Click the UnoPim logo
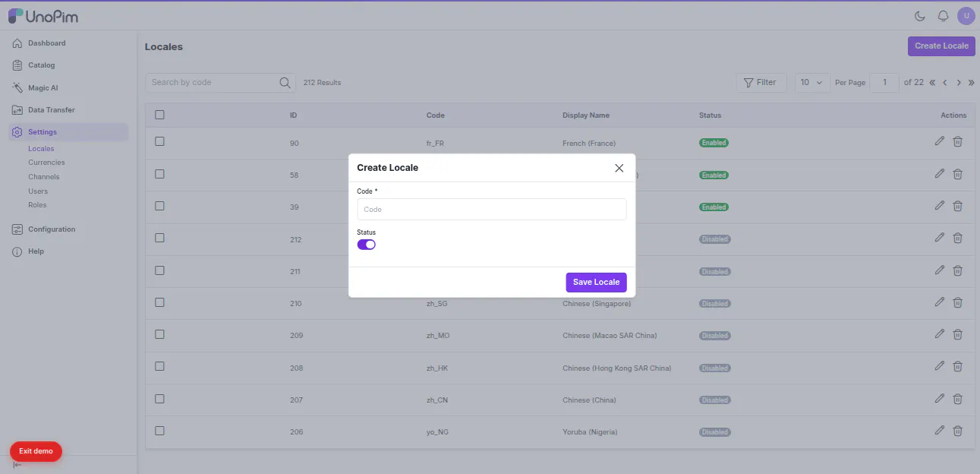This screenshot has width=980, height=474. 43,16
